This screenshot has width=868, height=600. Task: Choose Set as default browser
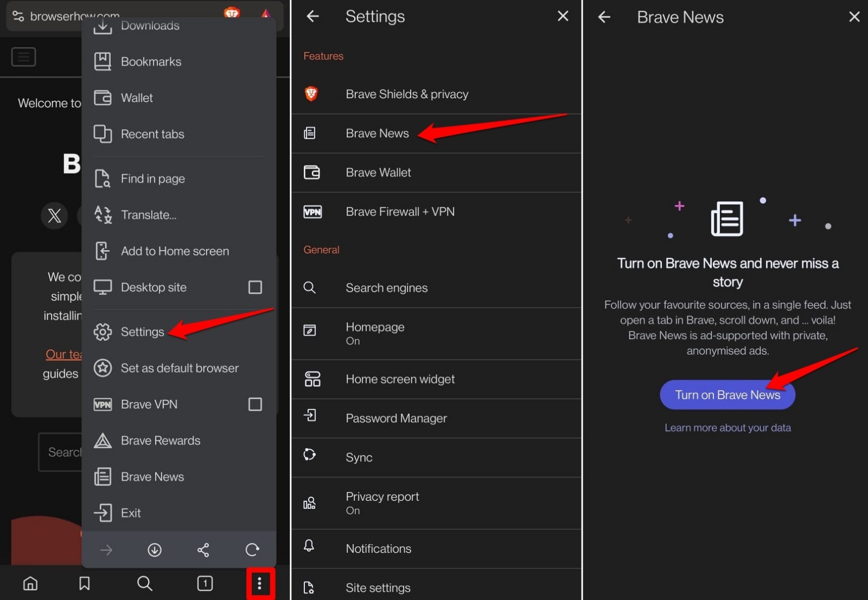point(178,368)
